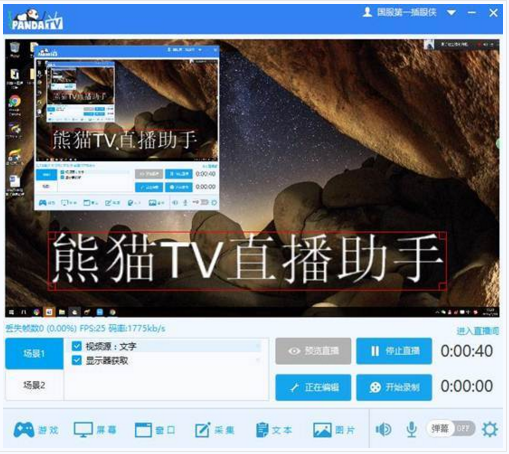
Task: Add a game capture source (游戏)
Action: [36, 430]
